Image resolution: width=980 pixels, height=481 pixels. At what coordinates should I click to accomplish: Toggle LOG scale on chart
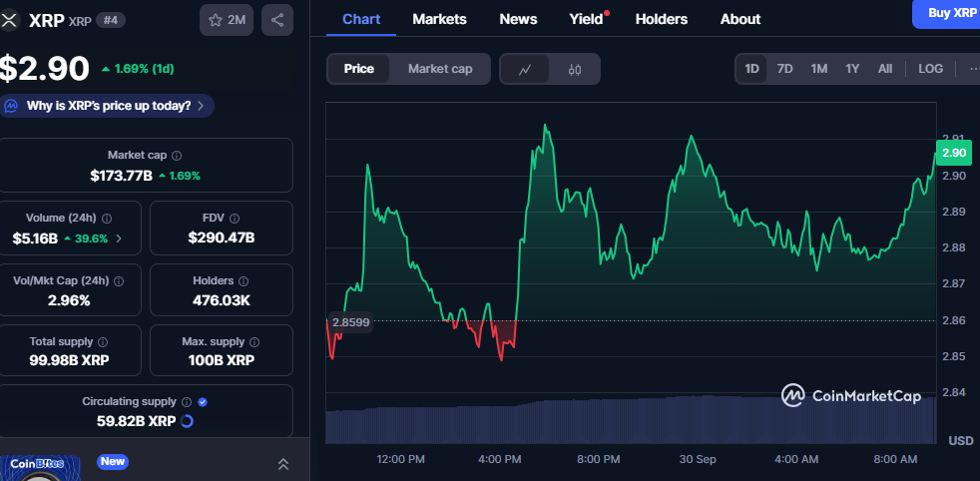(930, 69)
